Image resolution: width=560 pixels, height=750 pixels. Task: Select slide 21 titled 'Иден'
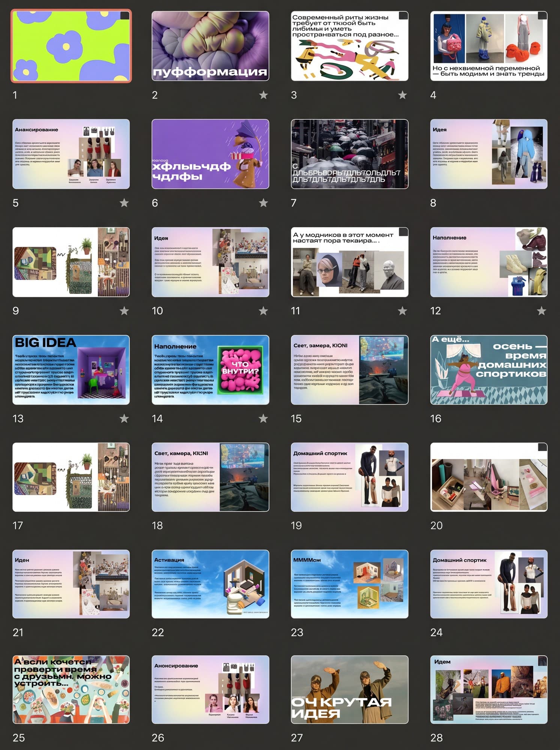click(71, 584)
